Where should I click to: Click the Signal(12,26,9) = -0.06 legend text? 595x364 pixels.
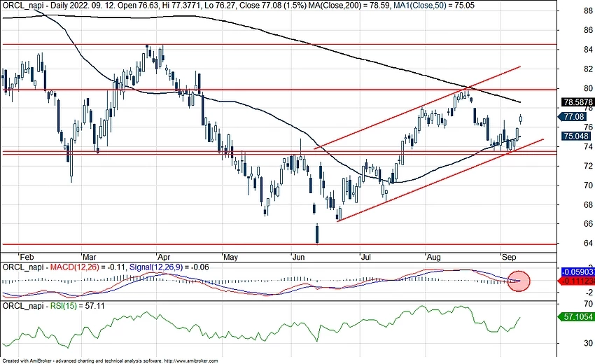[169, 267]
